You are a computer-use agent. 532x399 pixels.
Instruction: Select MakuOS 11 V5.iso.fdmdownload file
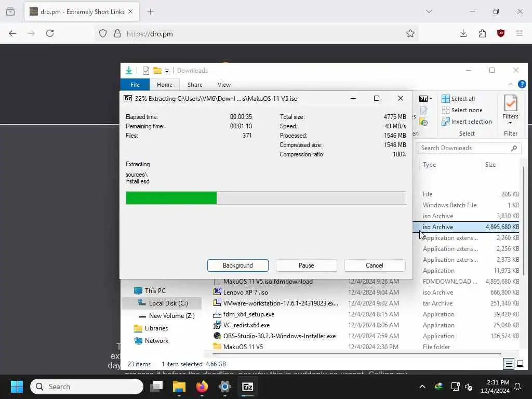(x=268, y=282)
